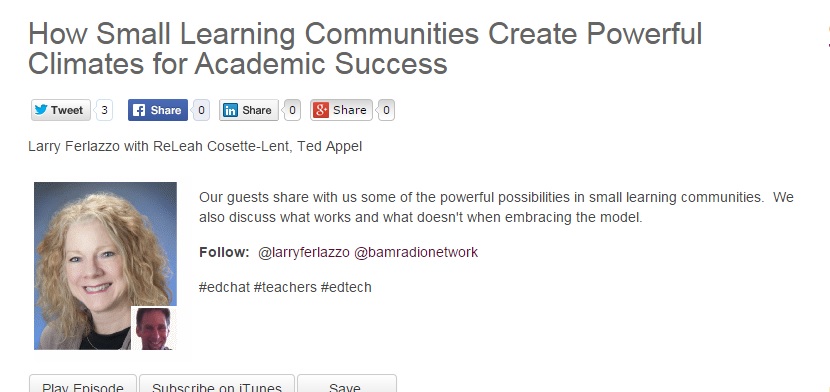Click the Facebook share count bubble
The width and height of the screenshot is (830, 392).
click(x=201, y=110)
